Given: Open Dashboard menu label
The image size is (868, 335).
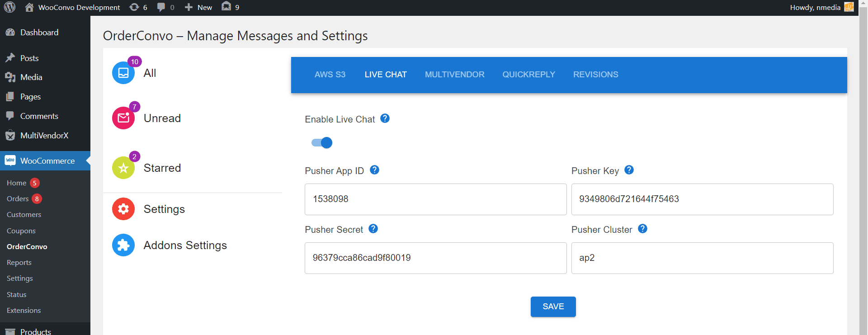Looking at the screenshot, I should [39, 33].
